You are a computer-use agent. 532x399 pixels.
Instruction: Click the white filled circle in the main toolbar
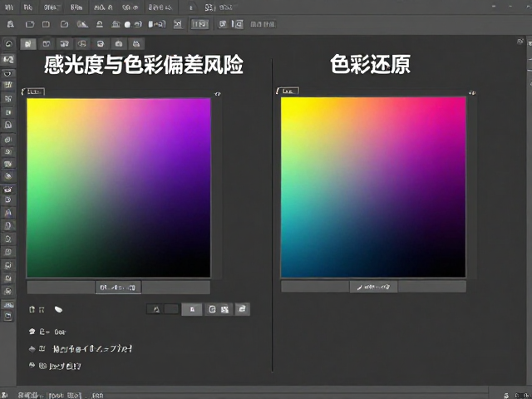[x=127, y=24]
